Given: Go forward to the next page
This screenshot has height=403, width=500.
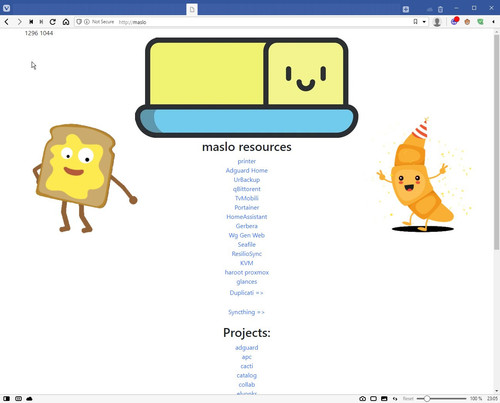Looking at the screenshot, I should (x=19, y=22).
